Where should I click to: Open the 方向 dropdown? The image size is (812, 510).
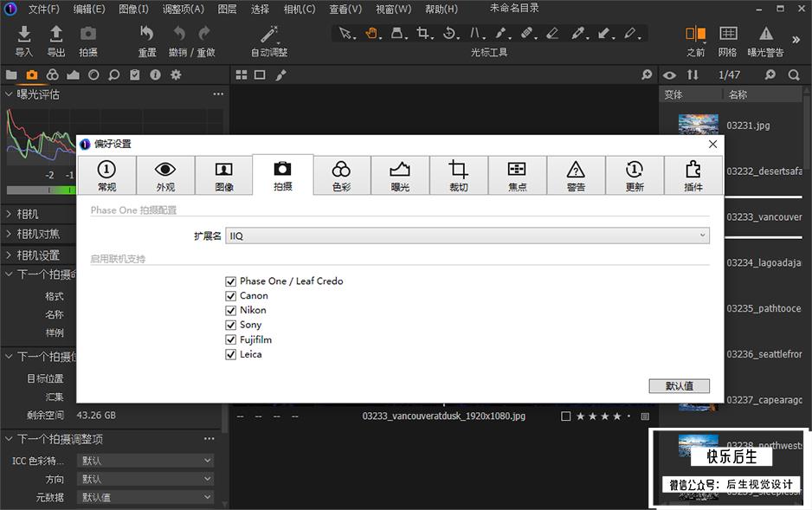point(145,479)
